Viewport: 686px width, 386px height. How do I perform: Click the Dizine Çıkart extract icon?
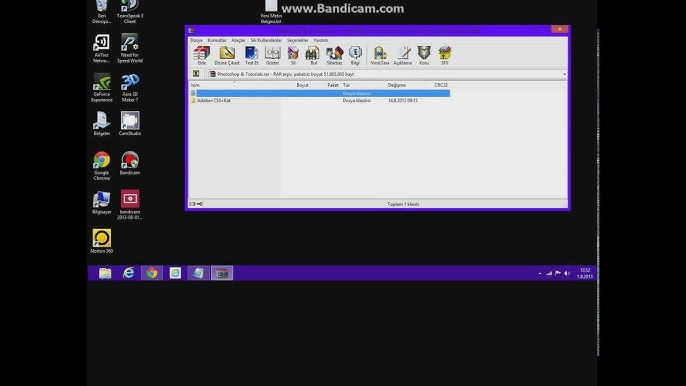[227, 56]
